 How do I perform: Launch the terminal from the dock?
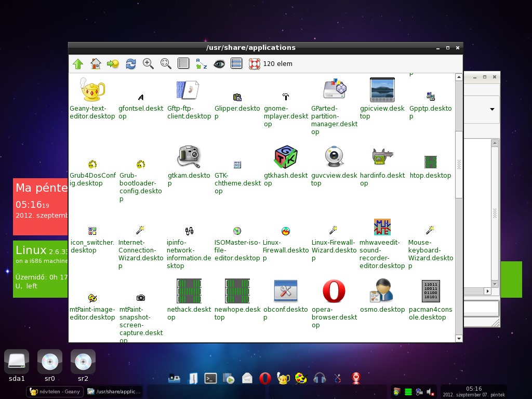pos(210,378)
